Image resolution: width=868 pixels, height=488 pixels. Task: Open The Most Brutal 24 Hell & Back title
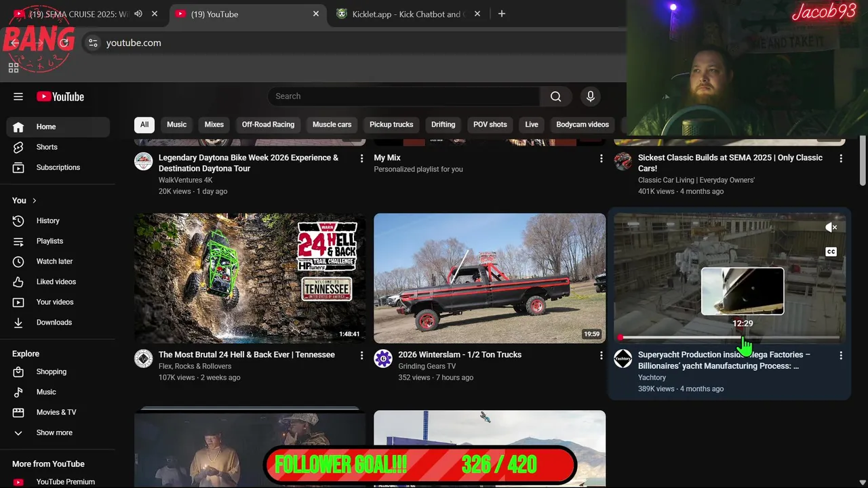(247, 355)
